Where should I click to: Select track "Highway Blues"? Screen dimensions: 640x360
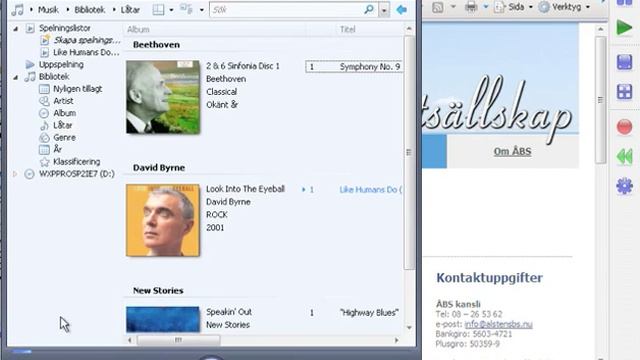click(x=369, y=313)
